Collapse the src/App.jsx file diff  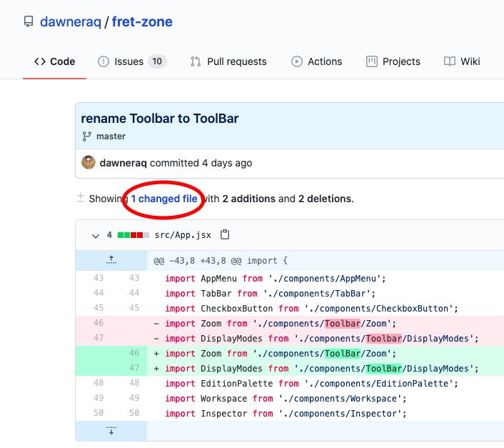coord(96,236)
